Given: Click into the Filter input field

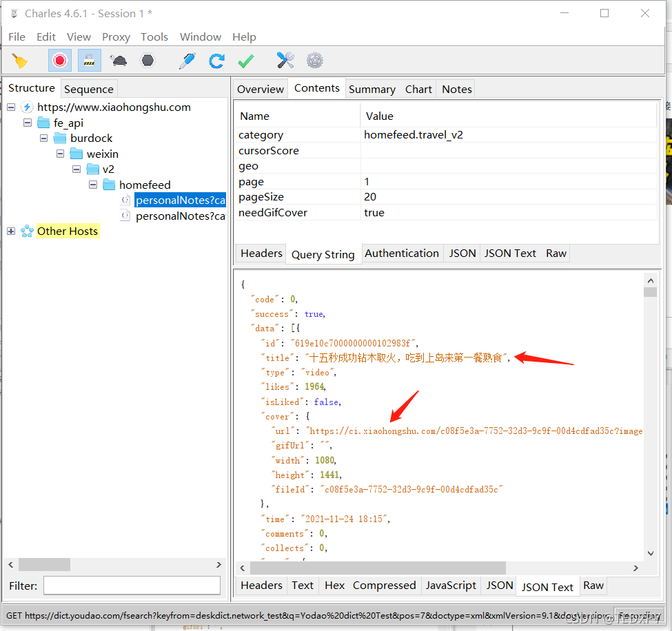Looking at the screenshot, I should 132,585.
